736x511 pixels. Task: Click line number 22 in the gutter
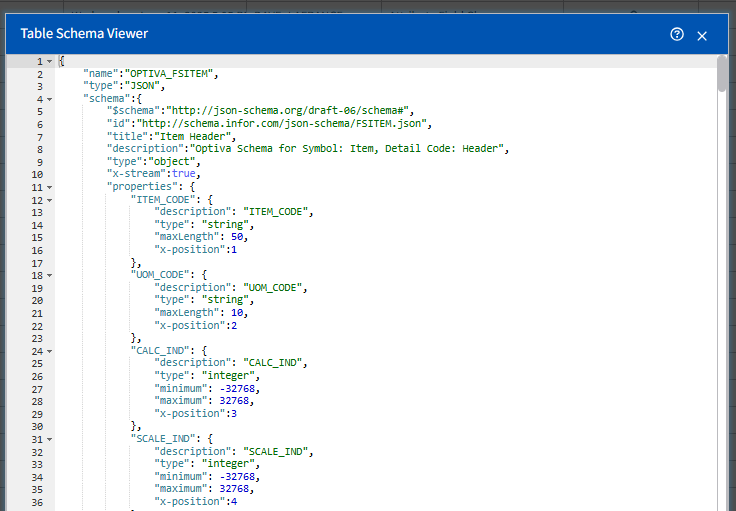(x=37, y=327)
